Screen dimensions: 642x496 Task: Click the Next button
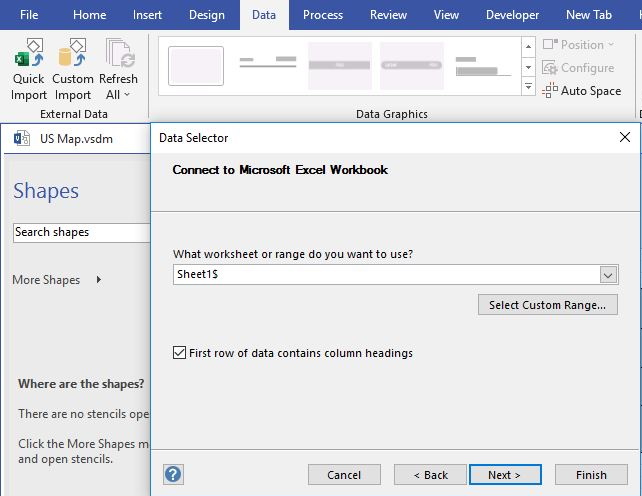tap(505, 475)
